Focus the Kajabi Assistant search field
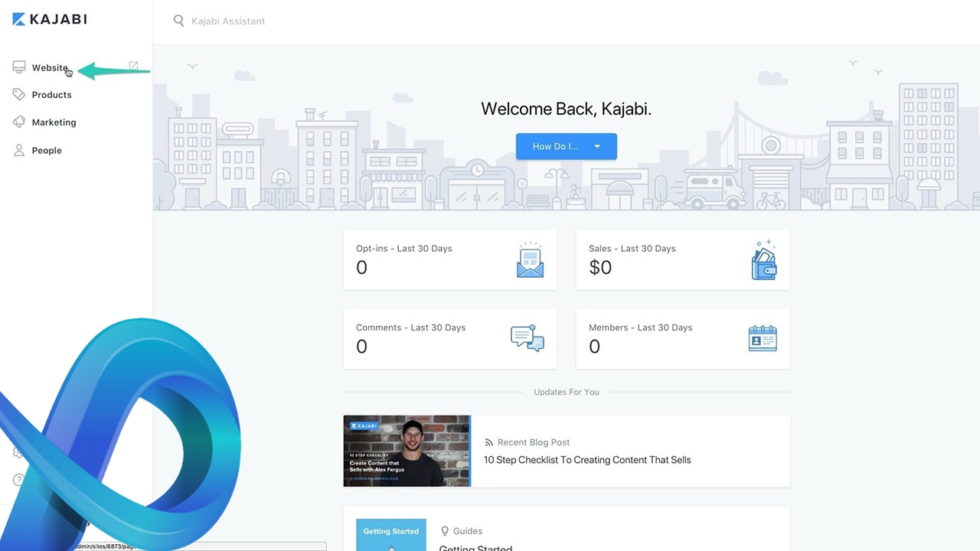 pos(228,21)
